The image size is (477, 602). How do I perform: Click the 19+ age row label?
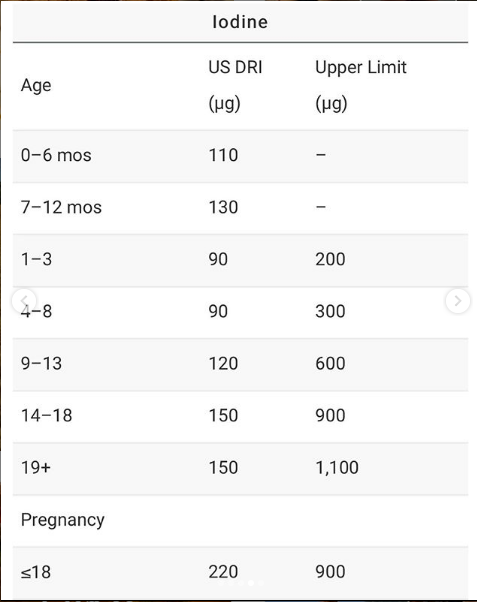point(36,468)
